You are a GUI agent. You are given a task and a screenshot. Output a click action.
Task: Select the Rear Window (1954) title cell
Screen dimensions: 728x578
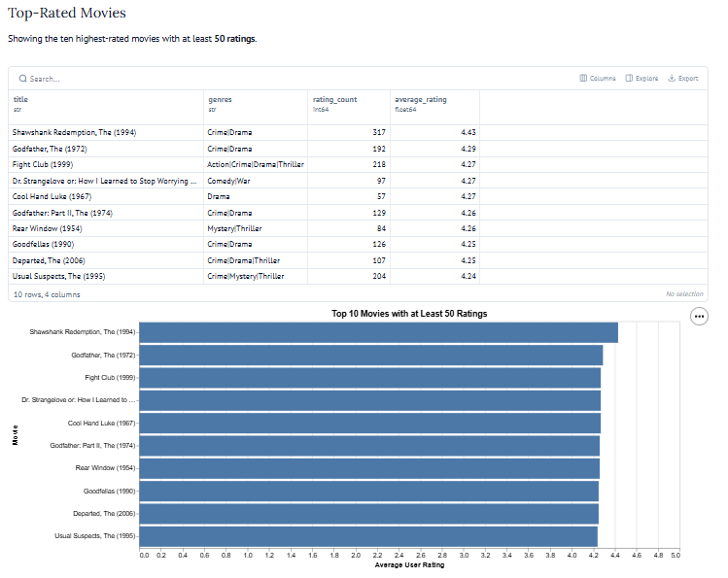click(106, 228)
